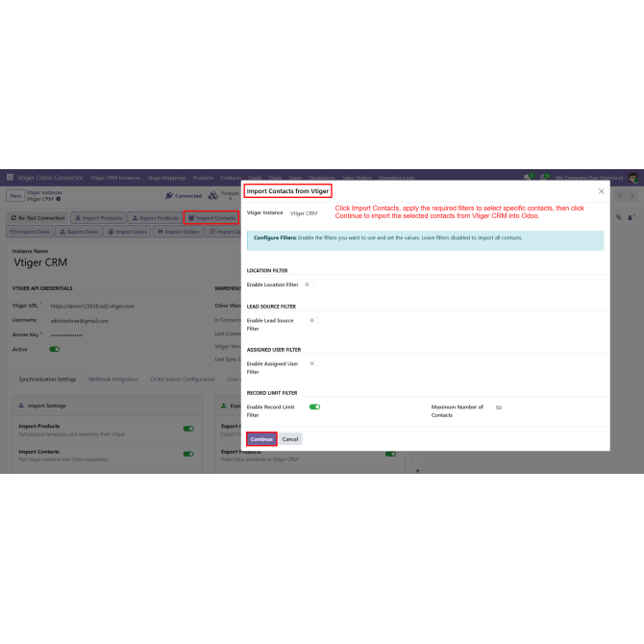Open the activities clock icon
Image resolution: width=644 pixels, height=644 pixels.
(x=543, y=177)
